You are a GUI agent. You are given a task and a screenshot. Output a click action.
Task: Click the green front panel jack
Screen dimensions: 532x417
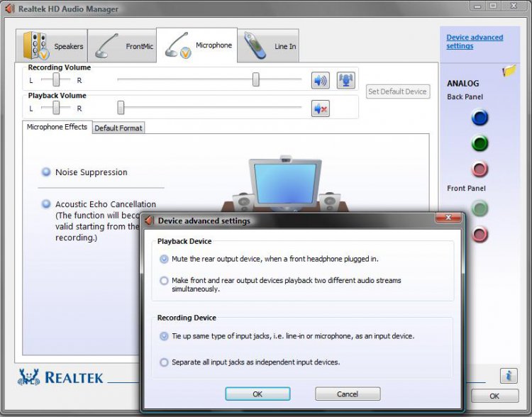(x=480, y=208)
